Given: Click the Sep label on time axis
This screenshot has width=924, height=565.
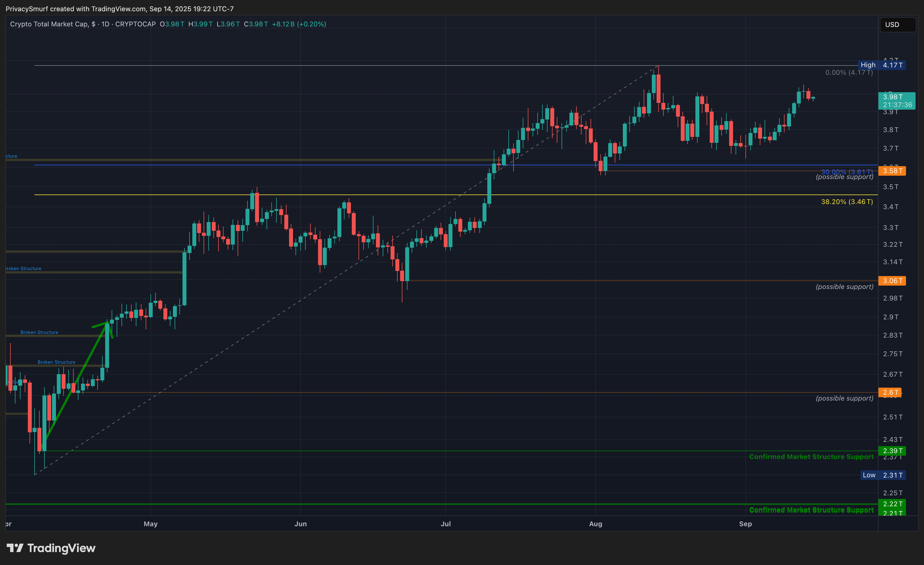Looking at the screenshot, I should 745,524.
